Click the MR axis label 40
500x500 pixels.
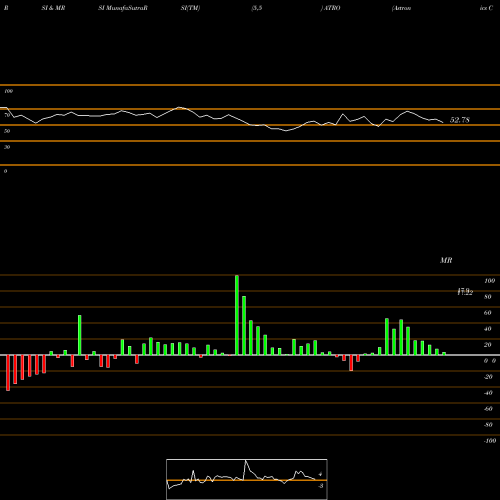pyautogui.click(x=488, y=329)
